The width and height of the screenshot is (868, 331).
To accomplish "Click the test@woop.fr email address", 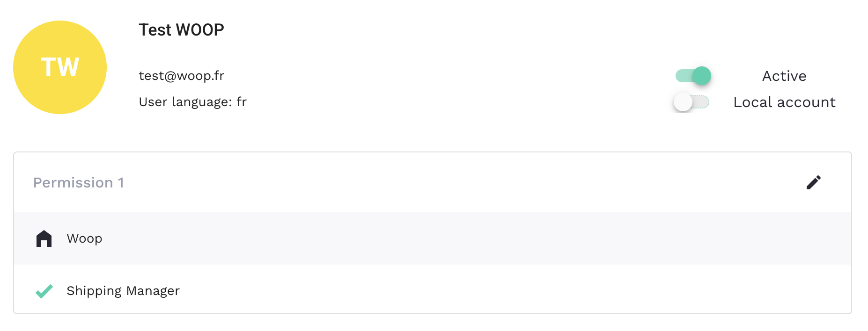I will point(181,76).
